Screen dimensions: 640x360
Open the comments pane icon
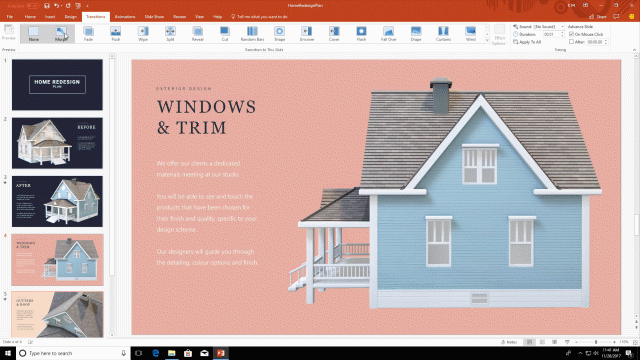(x=616, y=17)
